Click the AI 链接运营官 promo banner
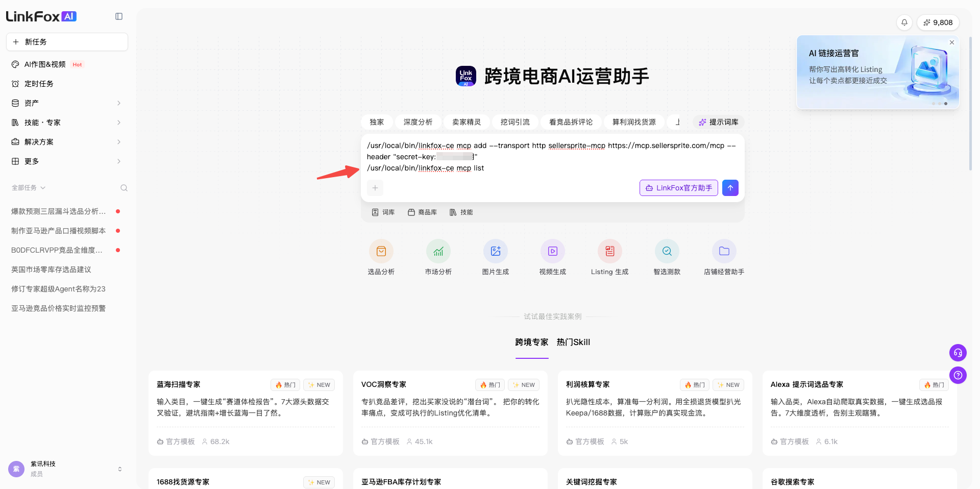 [x=878, y=72]
